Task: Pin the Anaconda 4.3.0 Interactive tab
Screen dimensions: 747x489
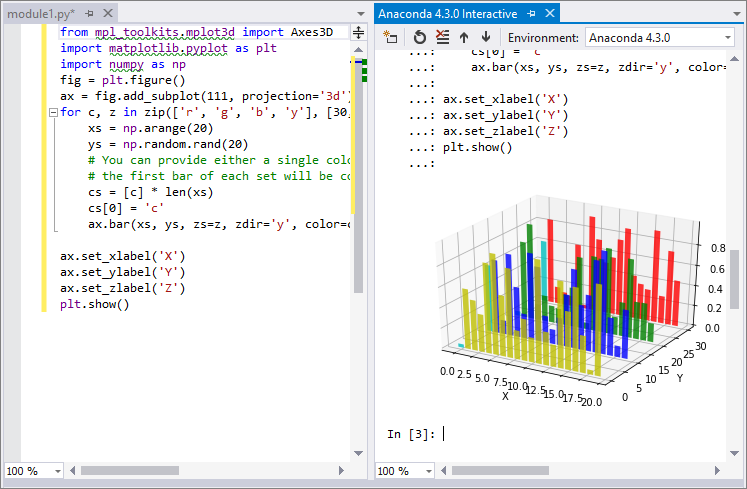Action: click(x=531, y=14)
